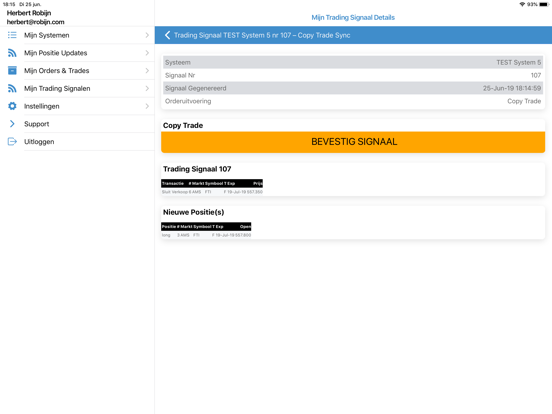Click the arrow icon beside Support
This screenshot has height=414, width=552.
point(12,124)
